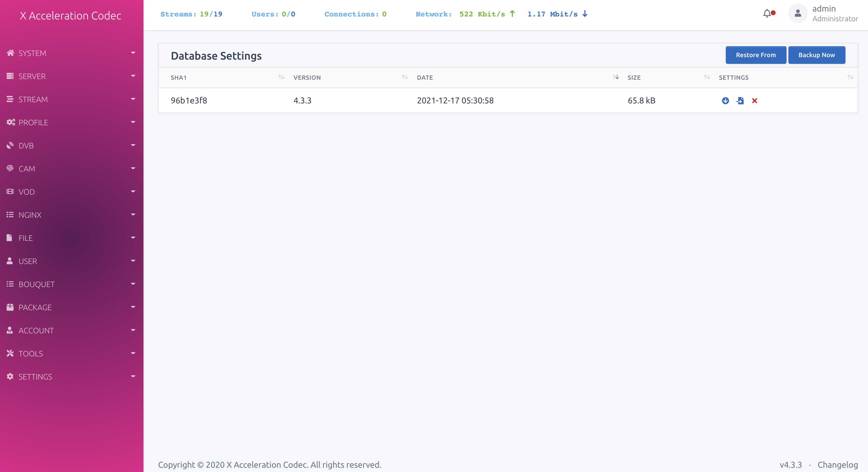Viewport: 868px width, 472px height.
Task: Open the Changelog link in footer
Action: [837, 465]
